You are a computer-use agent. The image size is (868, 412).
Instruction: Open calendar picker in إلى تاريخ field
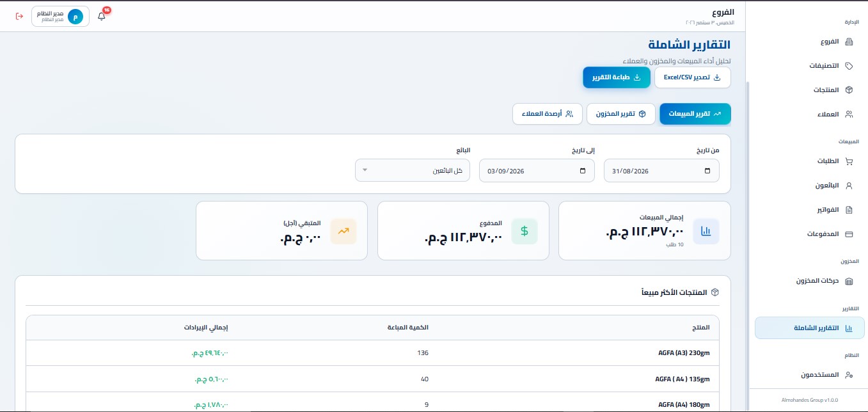582,171
